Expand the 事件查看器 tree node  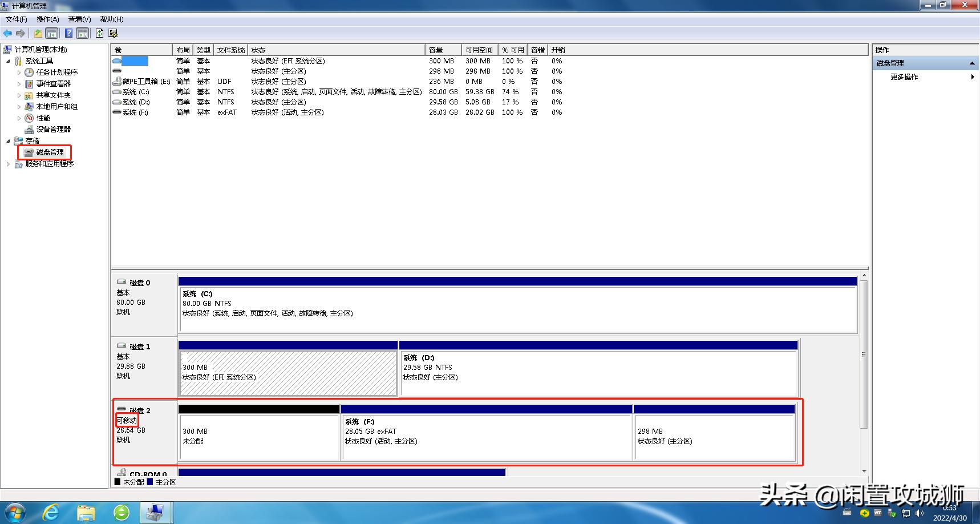19,83
